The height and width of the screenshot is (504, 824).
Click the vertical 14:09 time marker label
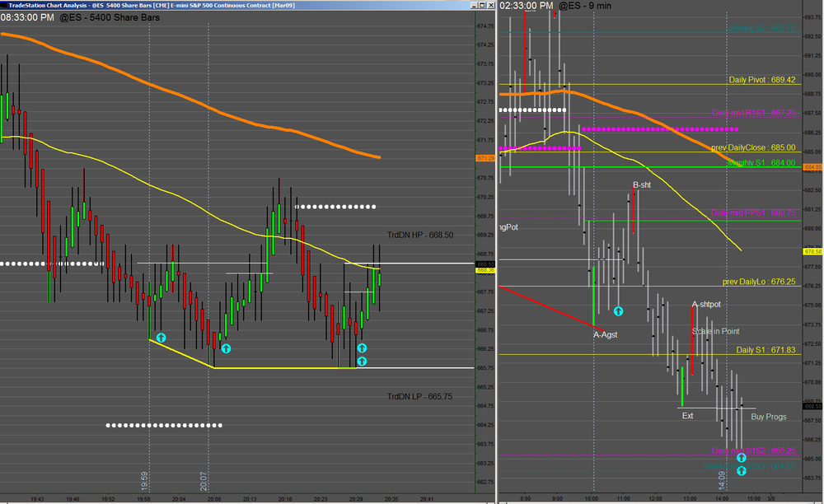point(722,480)
